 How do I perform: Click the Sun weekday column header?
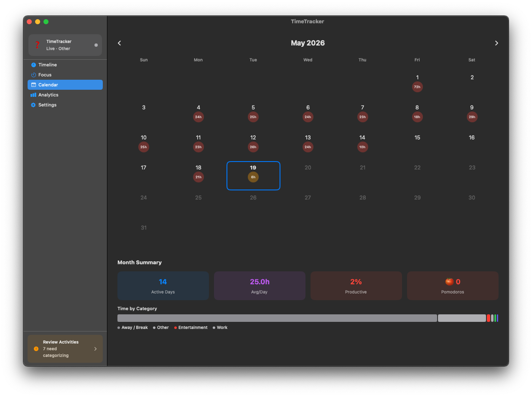[144, 60]
